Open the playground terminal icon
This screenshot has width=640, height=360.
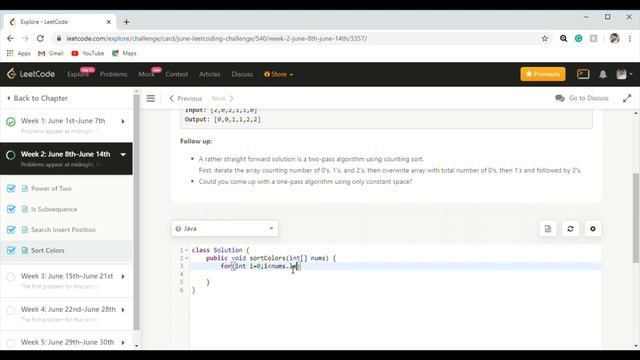point(583,74)
